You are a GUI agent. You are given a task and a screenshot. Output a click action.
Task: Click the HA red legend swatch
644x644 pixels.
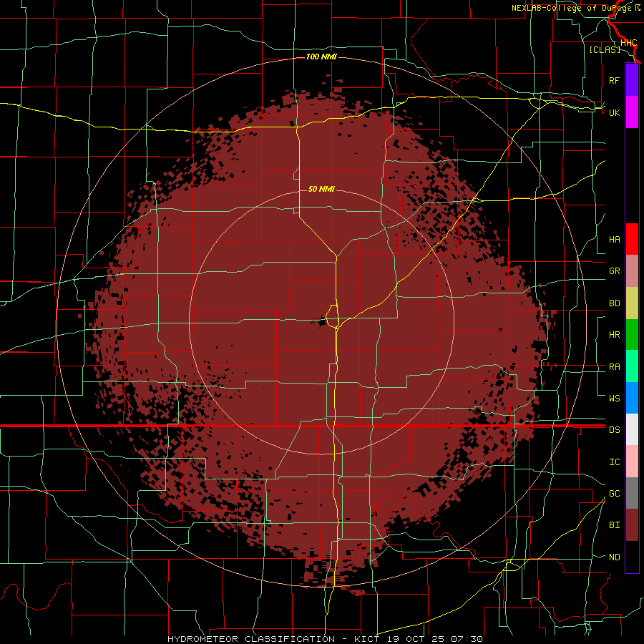point(632,239)
